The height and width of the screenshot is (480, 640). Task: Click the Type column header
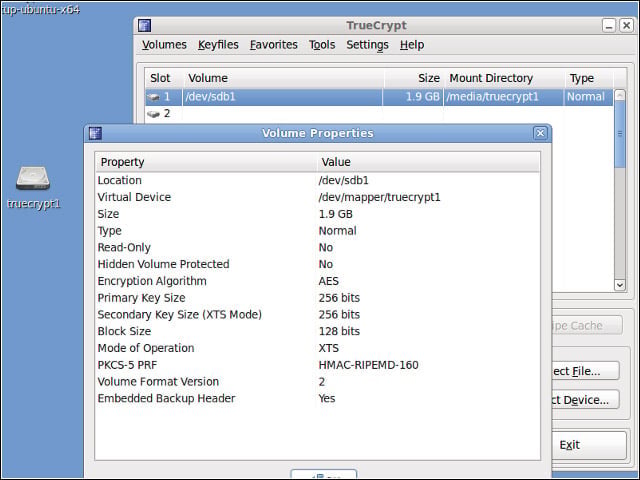(x=589, y=78)
